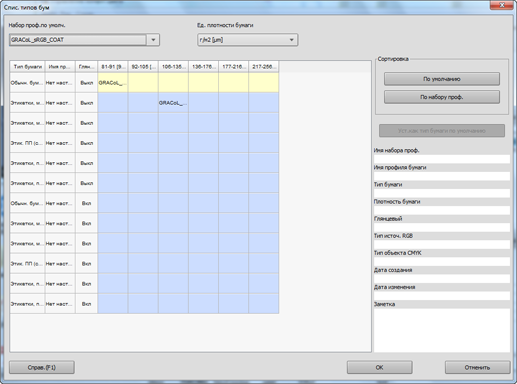Select Обычн. бум row with Выкл gloss

[144, 83]
